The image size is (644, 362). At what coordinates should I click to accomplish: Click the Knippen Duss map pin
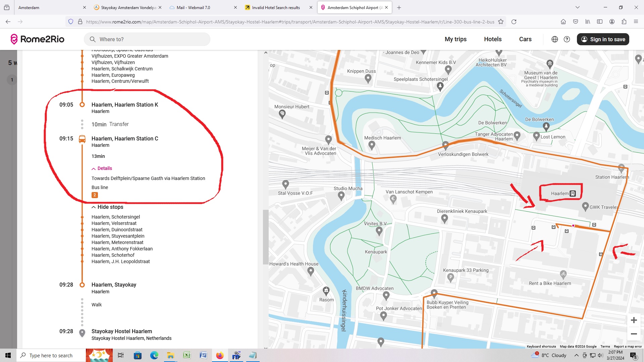click(x=368, y=78)
